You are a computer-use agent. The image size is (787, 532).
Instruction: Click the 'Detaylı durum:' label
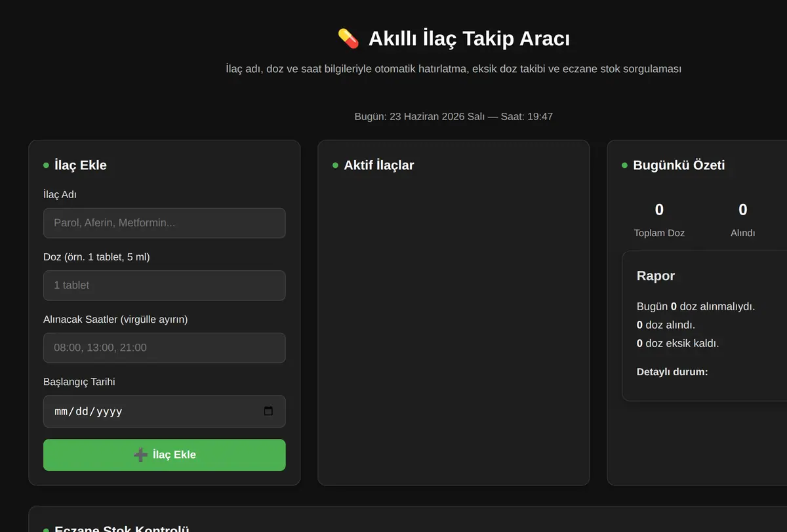coord(672,372)
